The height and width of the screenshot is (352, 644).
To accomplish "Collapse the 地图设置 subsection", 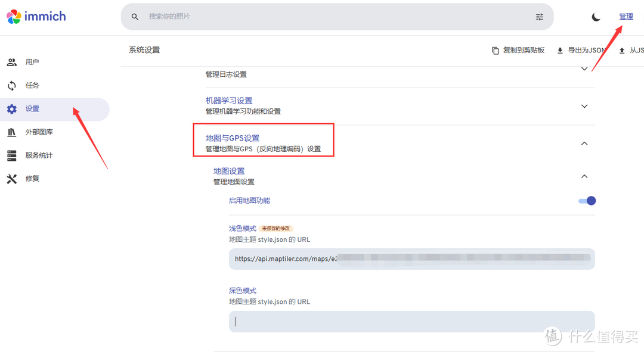I will (x=584, y=176).
